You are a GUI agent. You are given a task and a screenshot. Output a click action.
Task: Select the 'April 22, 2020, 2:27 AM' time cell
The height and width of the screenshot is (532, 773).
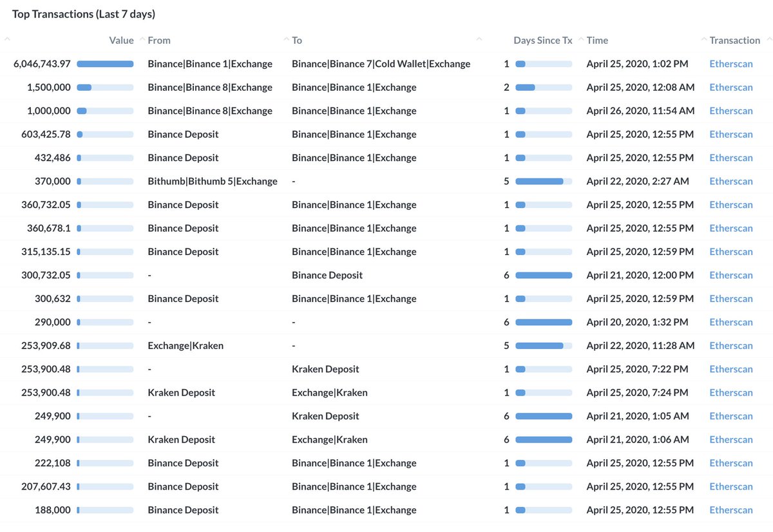[638, 181]
